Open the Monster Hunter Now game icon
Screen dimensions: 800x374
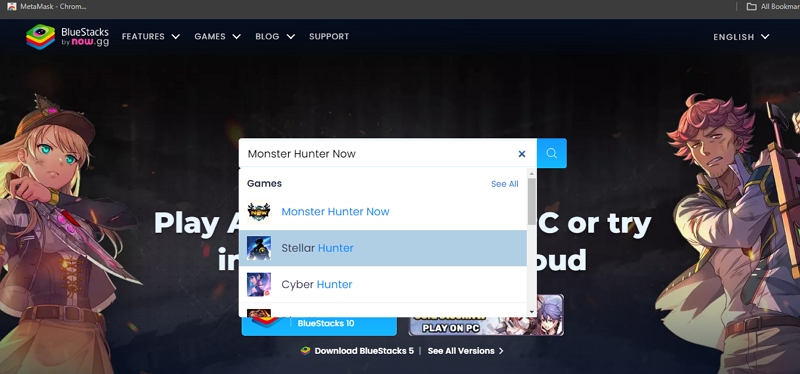click(x=259, y=211)
